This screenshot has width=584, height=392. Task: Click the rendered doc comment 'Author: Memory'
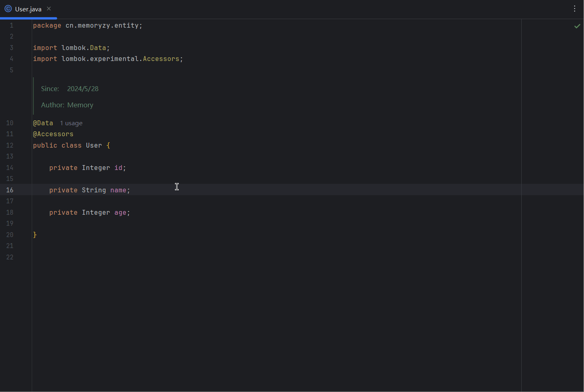click(x=67, y=105)
